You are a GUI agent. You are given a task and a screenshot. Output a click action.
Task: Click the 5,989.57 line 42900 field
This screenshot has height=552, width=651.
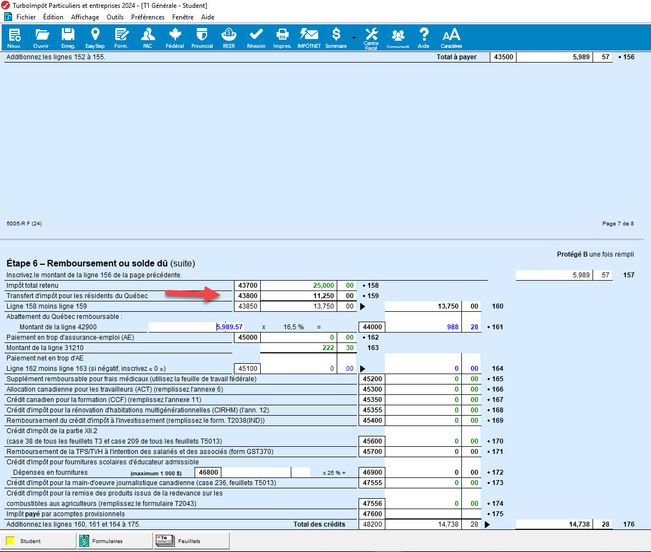coord(196,327)
